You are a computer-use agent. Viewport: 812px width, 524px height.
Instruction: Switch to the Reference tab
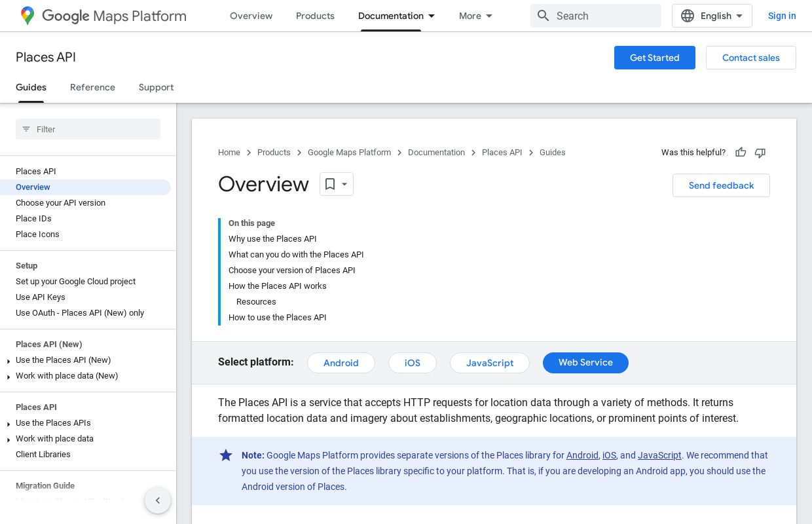coord(92,87)
